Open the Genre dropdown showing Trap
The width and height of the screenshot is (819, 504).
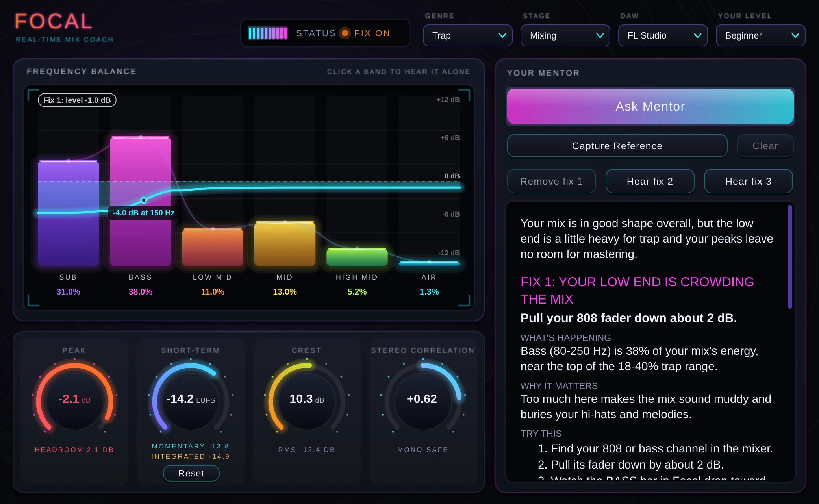point(467,35)
